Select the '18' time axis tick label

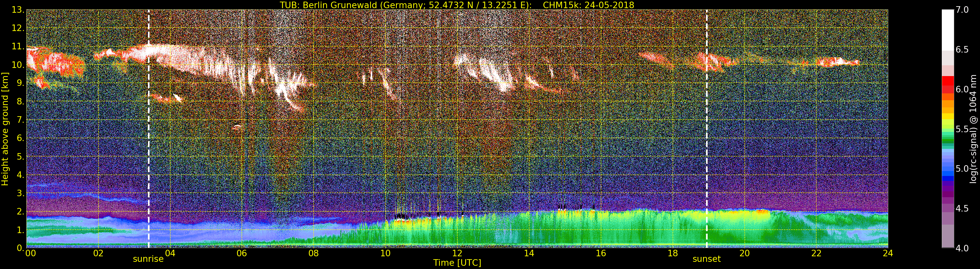coord(673,253)
